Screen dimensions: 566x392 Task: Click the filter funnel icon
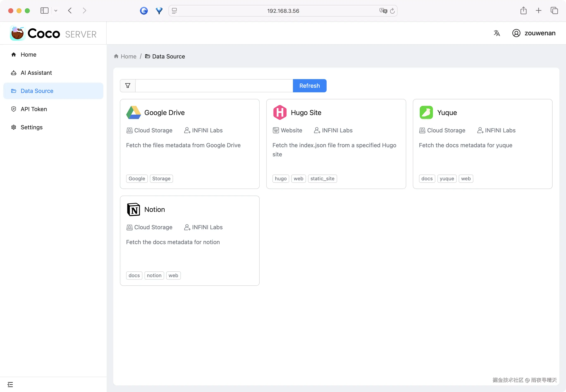click(x=128, y=86)
